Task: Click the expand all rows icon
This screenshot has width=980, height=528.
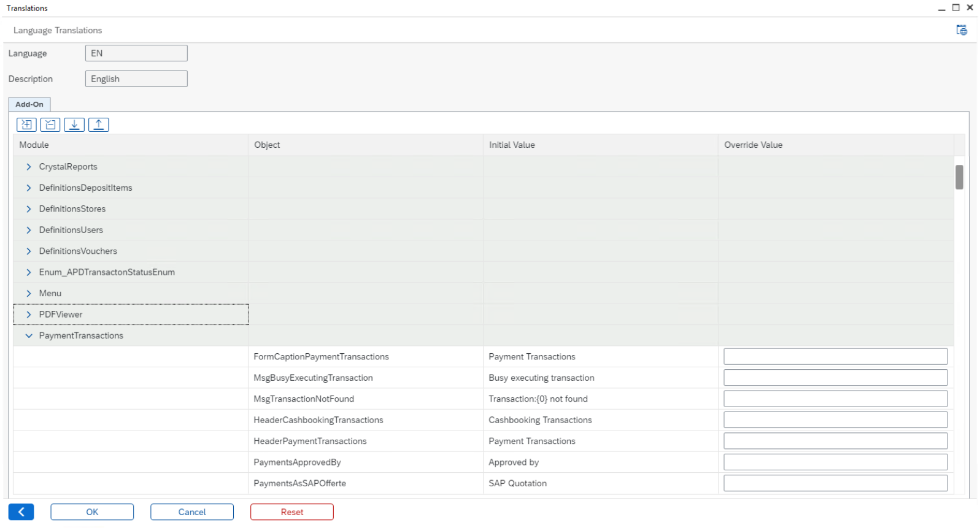Action: click(x=26, y=125)
